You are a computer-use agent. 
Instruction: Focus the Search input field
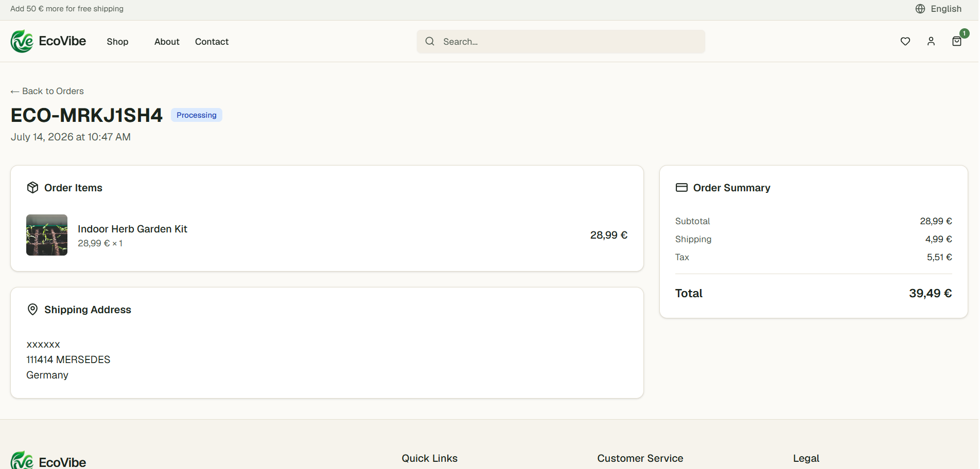click(x=561, y=42)
